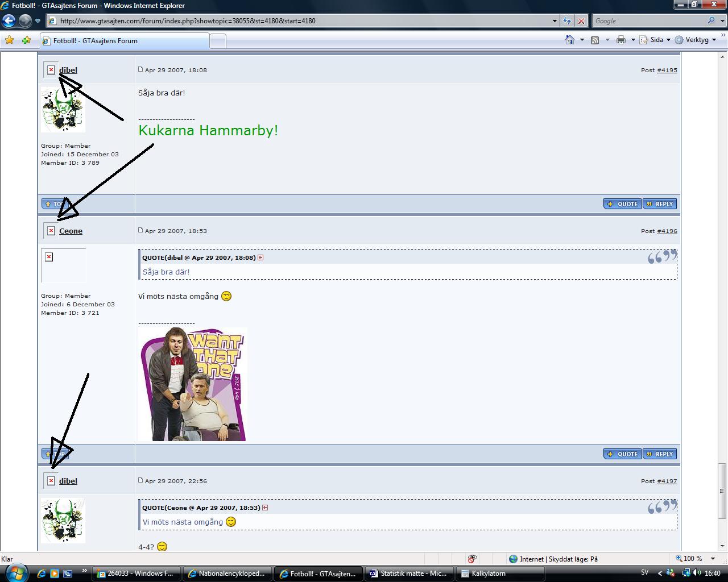Select the address bar URL field

pos(300,21)
